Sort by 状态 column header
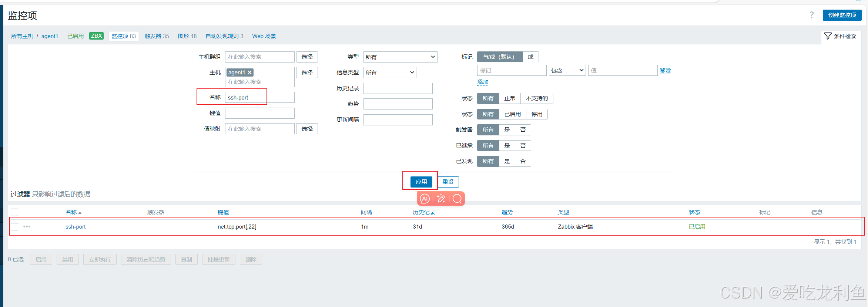 pos(694,212)
